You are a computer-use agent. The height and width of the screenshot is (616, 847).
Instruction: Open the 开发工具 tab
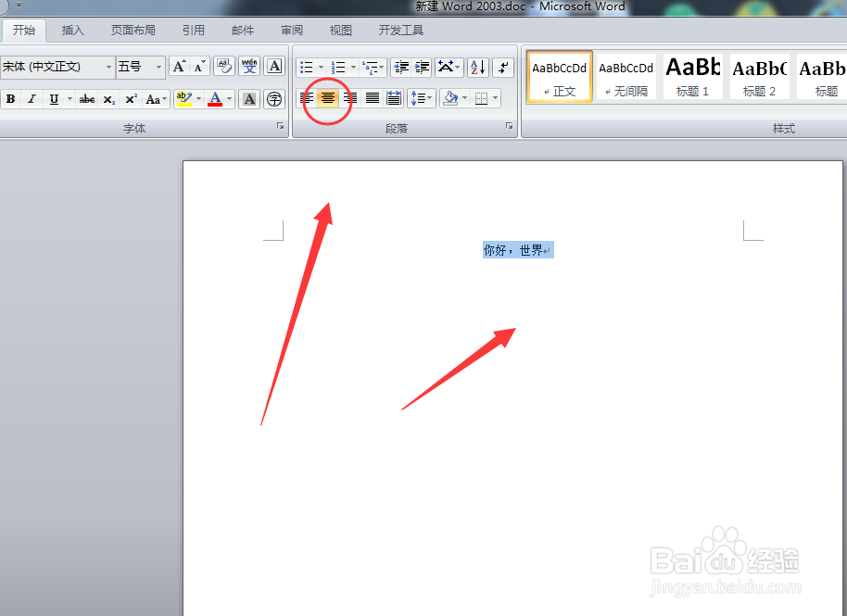coord(401,31)
